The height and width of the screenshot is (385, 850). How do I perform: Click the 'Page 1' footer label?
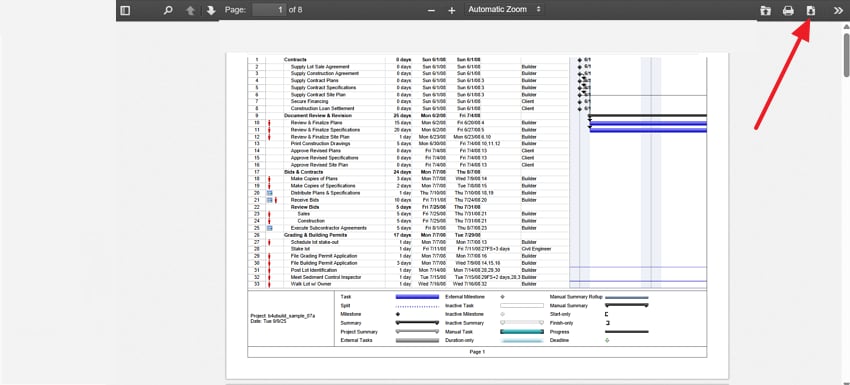[x=477, y=352]
